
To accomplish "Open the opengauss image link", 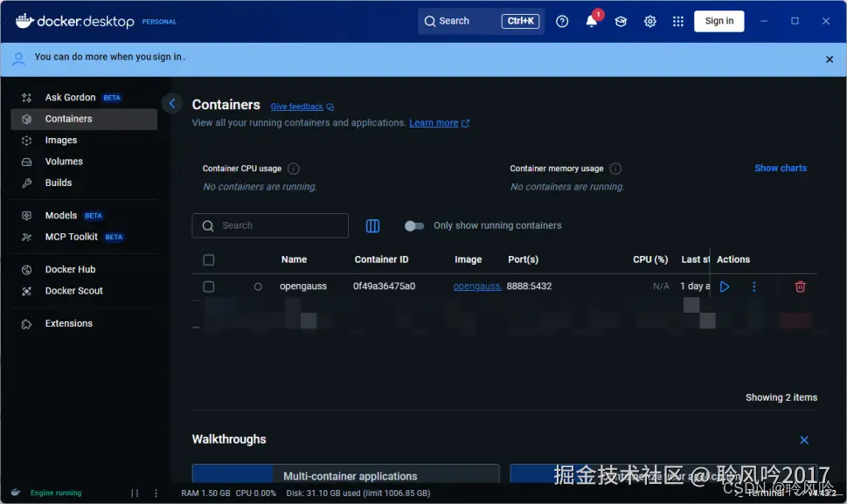I will pyautogui.click(x=477, y=287).
